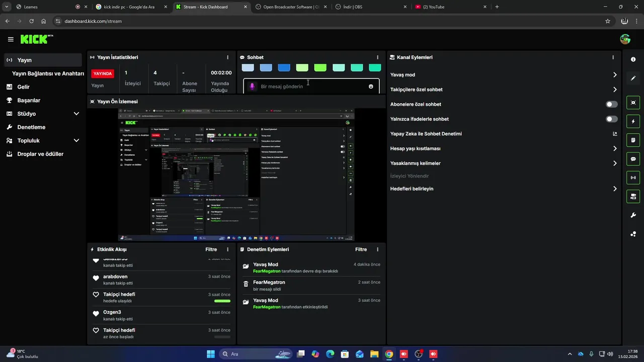Open the Yayın İstatistikleri three-dot menu
Image resolution: width=644 pixels, height=362 pixels.
click(227, 57)
